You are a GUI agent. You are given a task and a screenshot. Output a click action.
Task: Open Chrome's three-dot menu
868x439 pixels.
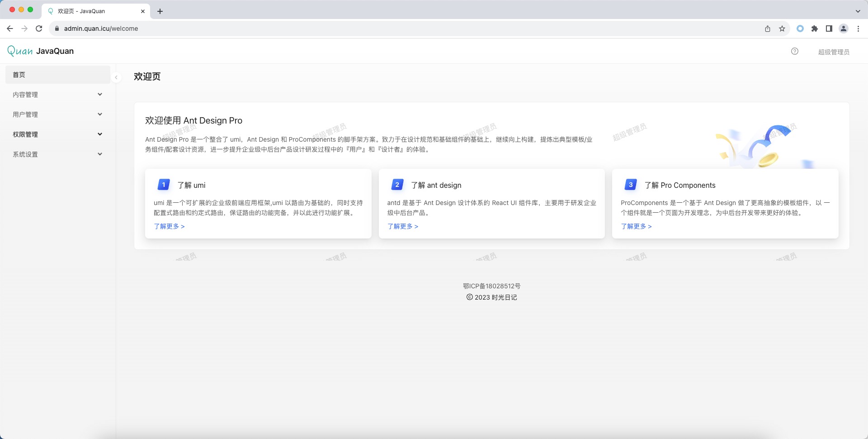coord(858,29)
